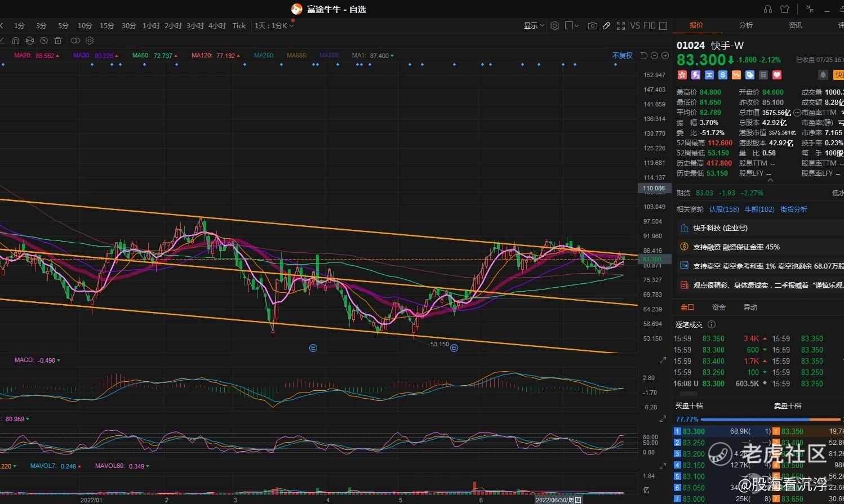Open the chart layout square dropdown
This screenshot has width=844, height=504.
572,25
